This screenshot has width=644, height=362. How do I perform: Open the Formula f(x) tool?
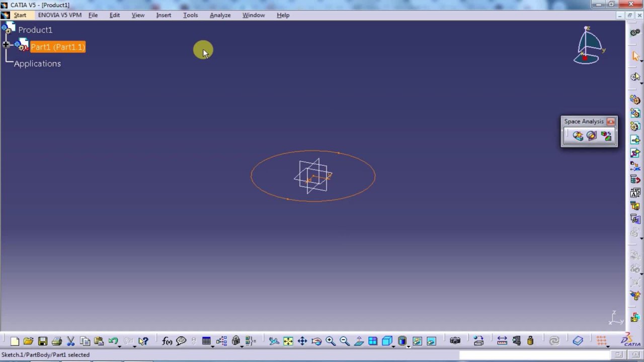[x=167, y=341]
